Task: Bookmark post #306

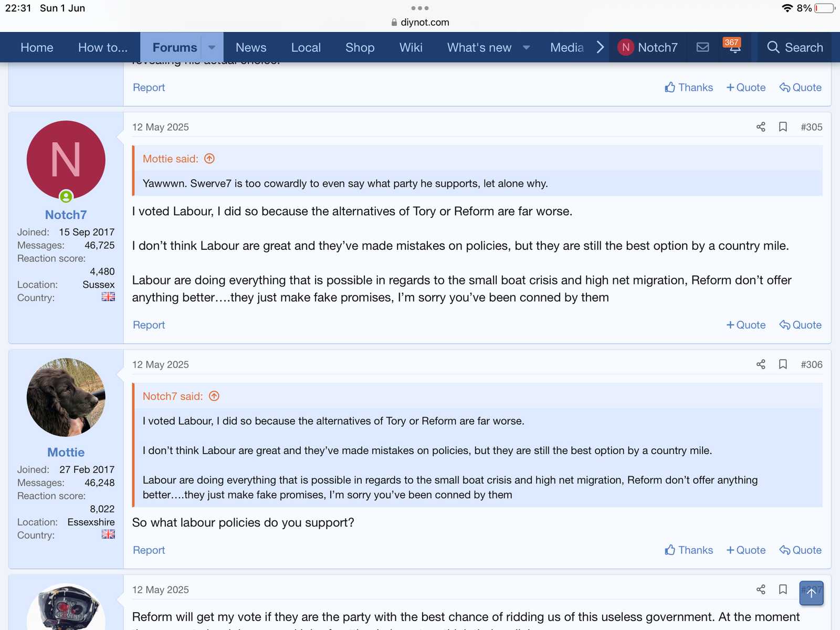Action: [x=783, y=364]
